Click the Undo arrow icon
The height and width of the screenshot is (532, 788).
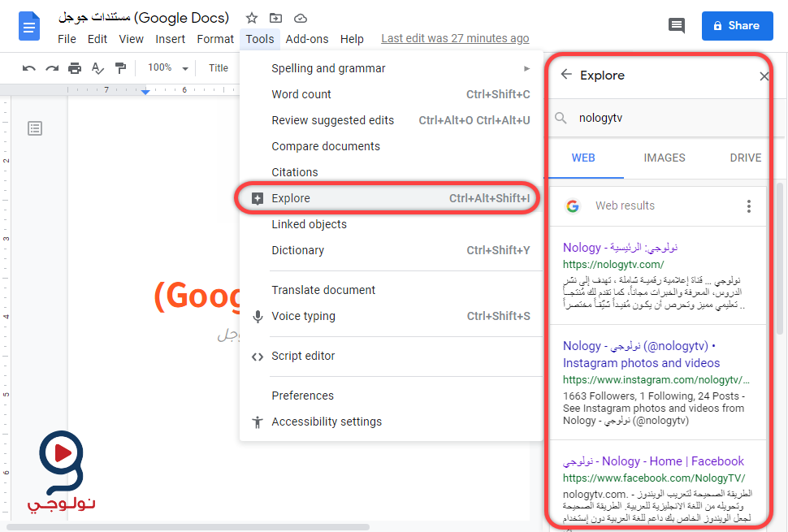[28, 67]
